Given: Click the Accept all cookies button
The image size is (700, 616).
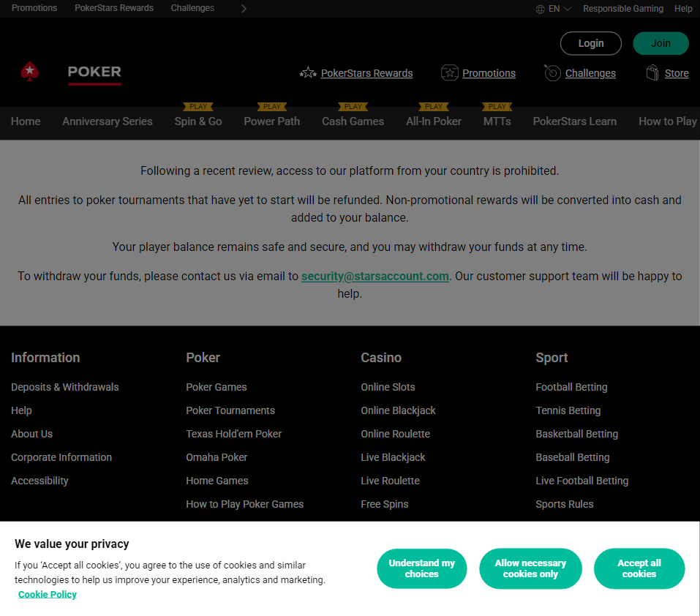Looking at the screenshot, I should coord(639,568).
